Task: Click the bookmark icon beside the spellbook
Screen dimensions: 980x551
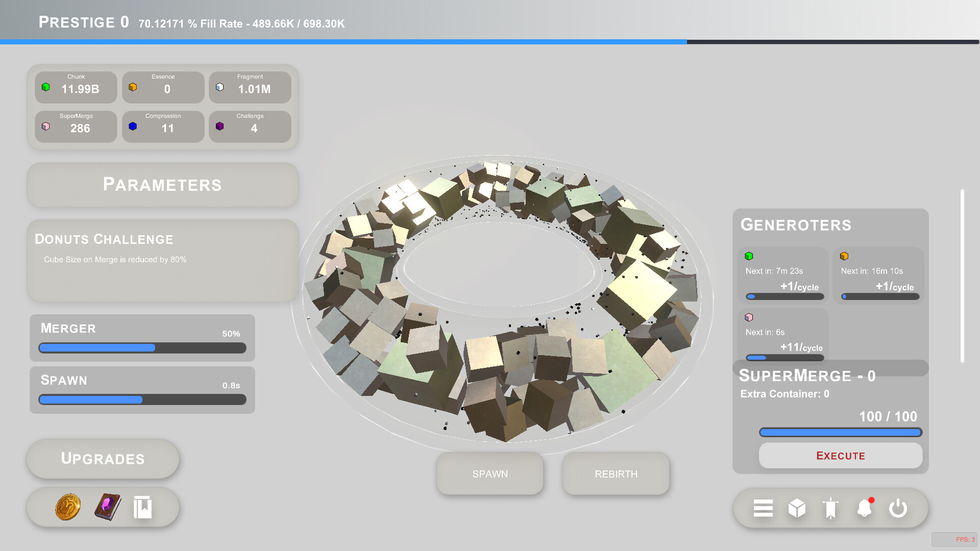Action: click(142, 507)
